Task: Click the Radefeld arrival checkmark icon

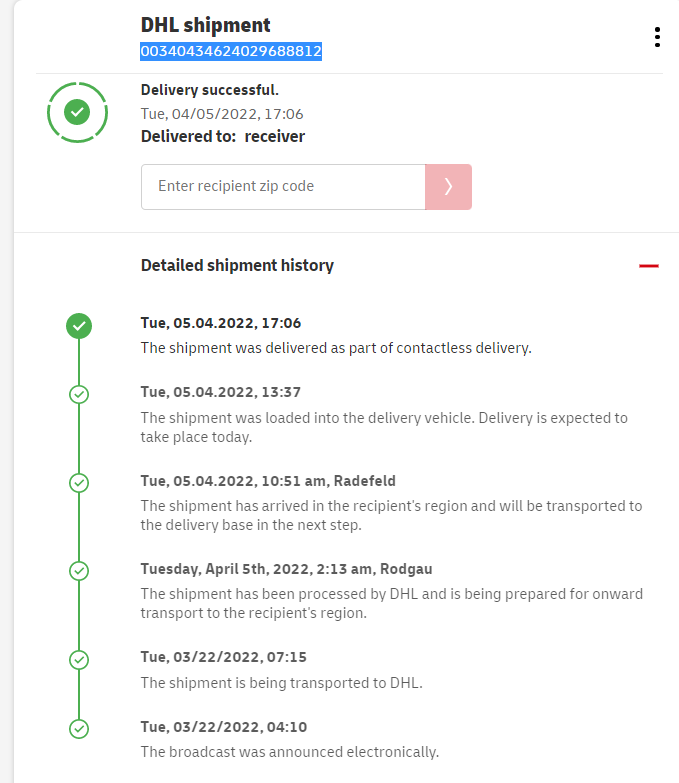Action: tap(79, 483)
